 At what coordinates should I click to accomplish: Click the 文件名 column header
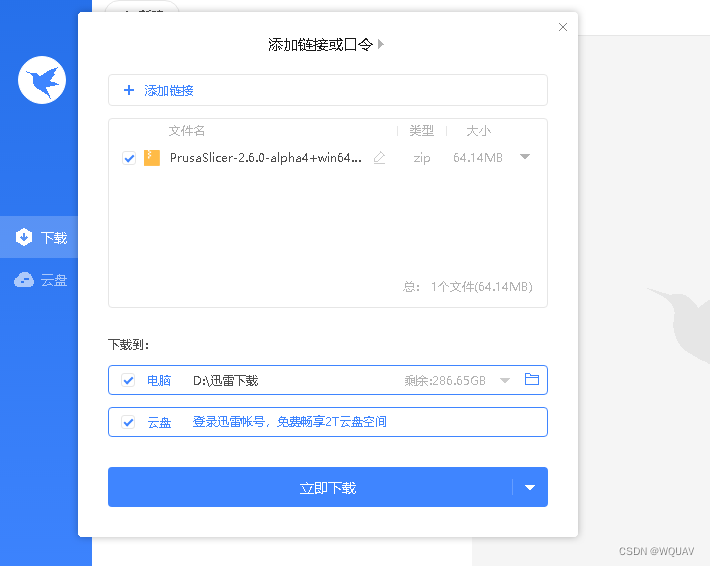coord(187,131)
